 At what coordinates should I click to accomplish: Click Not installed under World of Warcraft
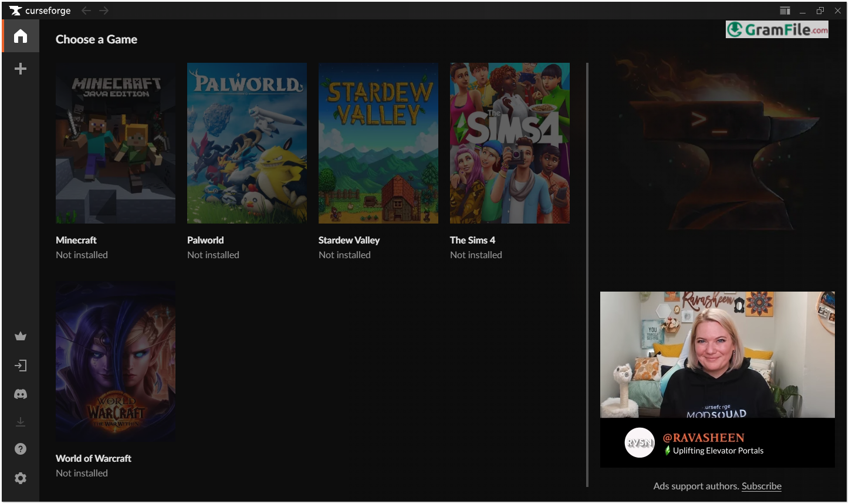pyautogui.click(x=82, y=473)
